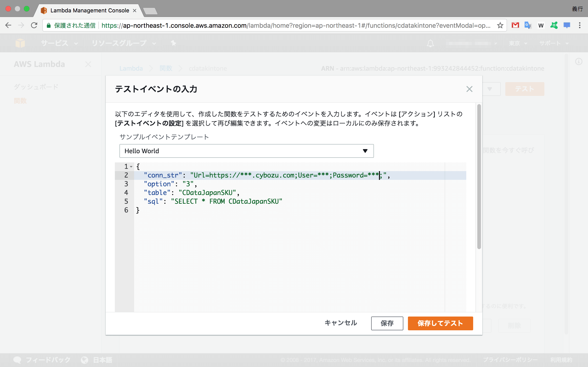This screenshot has height=367, width=588.
Task: Click the 保存 button
Action: (x=387, y=323)
